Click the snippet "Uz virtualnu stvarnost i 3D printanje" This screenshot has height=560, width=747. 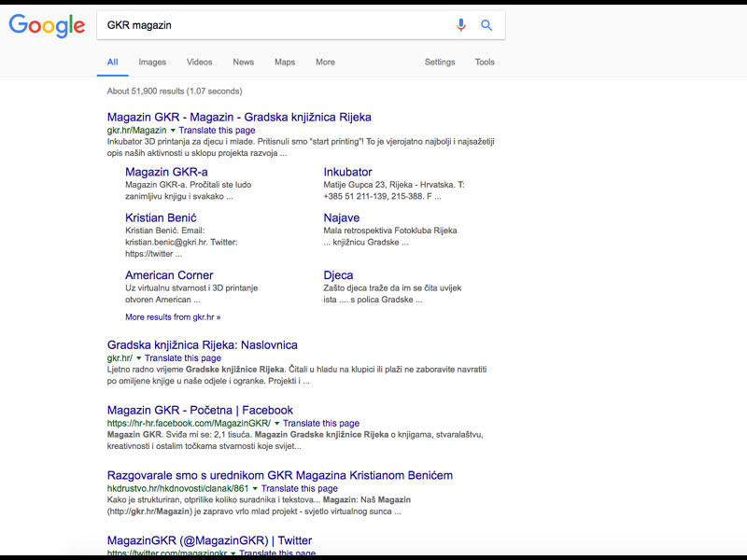191,294
